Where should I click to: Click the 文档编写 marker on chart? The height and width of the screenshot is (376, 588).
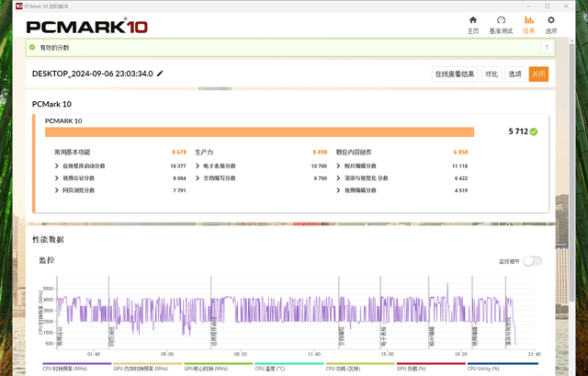[342, 336]
